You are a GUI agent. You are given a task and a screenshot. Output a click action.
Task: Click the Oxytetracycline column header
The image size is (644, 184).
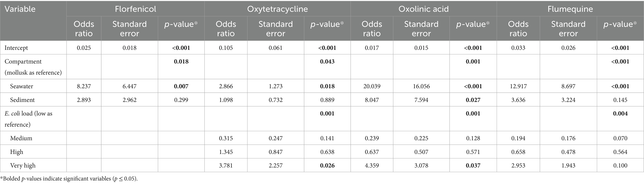pyautogui.click(x=277, y=9)
